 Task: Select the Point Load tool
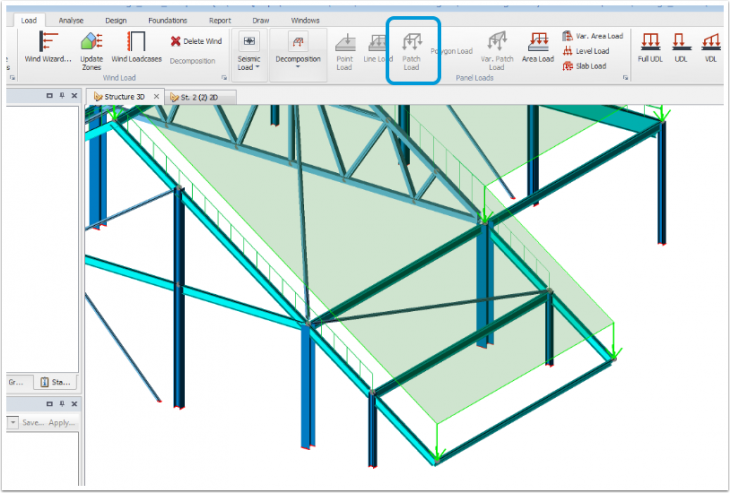click(x=344, y=50)
